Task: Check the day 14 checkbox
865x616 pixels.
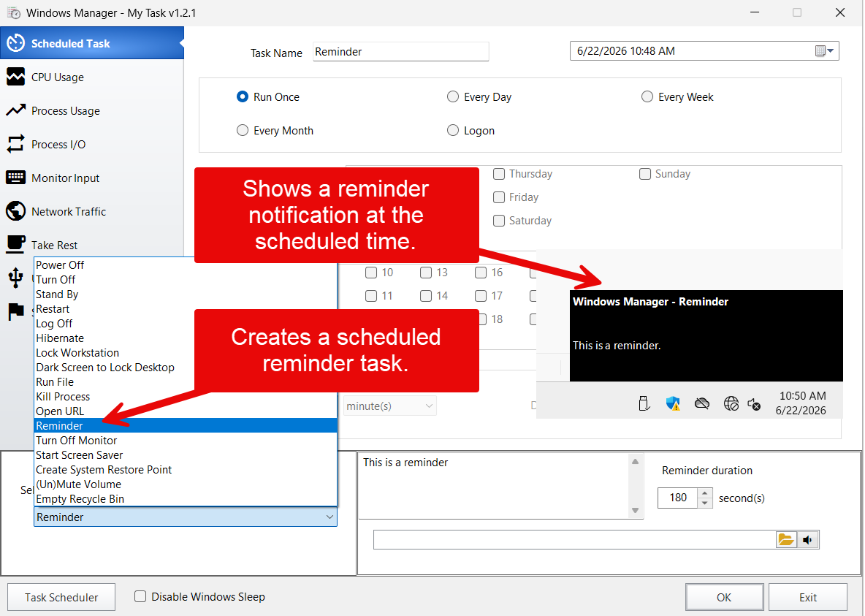Action: (x=426, y=296)
